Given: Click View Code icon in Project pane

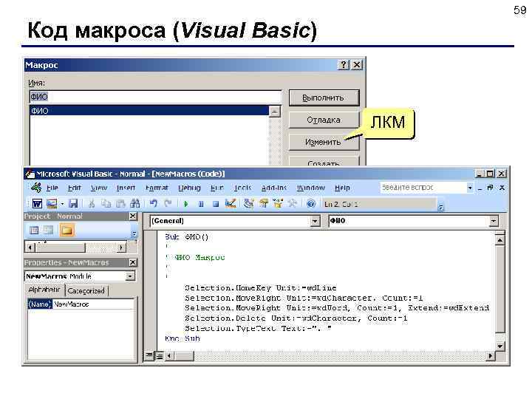Looking at the screenshot, I should [x=34, y=231].
